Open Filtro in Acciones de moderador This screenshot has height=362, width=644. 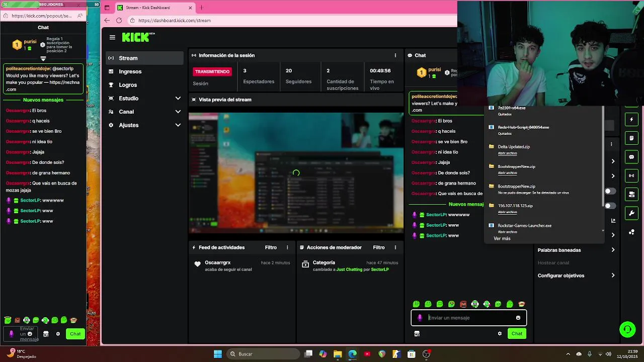point(379,247)
